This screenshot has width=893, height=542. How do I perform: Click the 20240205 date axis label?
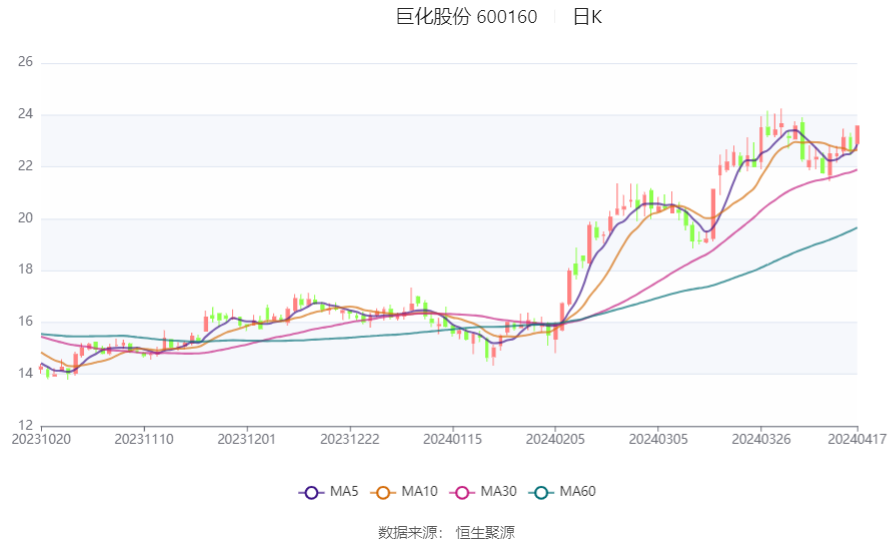click(x=555, y=440)
